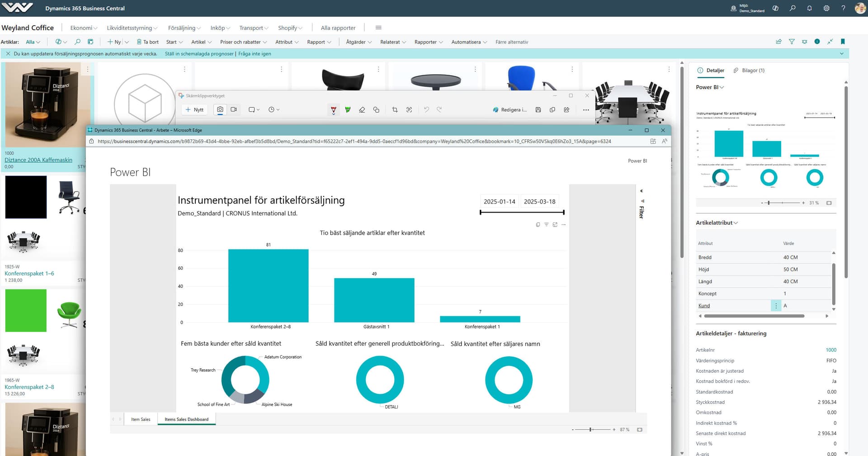Open the Diztance 200A Kaffemaskin item link
The width and height of the screenshot is (868, 456).
[x=38, y=160]
